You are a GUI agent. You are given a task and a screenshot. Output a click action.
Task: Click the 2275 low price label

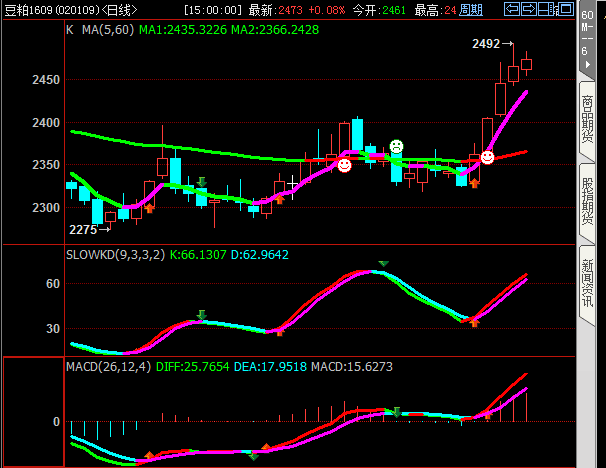(83, 230)
